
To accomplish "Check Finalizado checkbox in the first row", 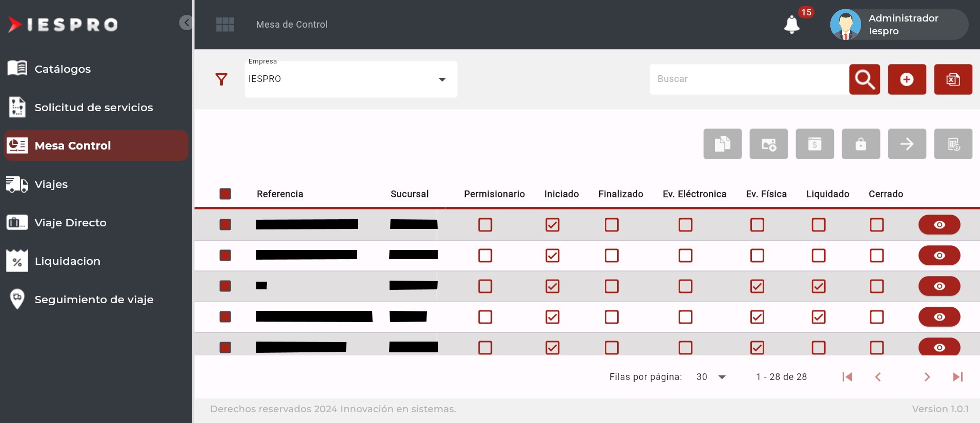I will tap(611, 225).
